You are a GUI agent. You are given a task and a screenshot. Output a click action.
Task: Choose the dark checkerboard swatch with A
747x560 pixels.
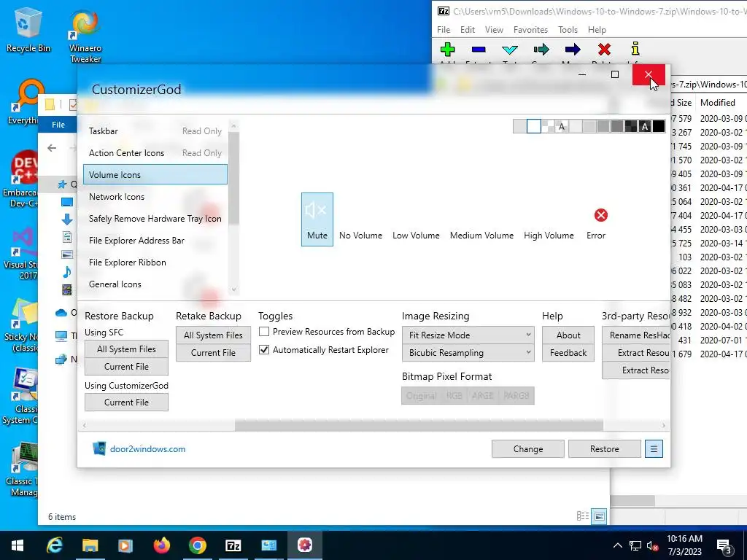(645, 126)
